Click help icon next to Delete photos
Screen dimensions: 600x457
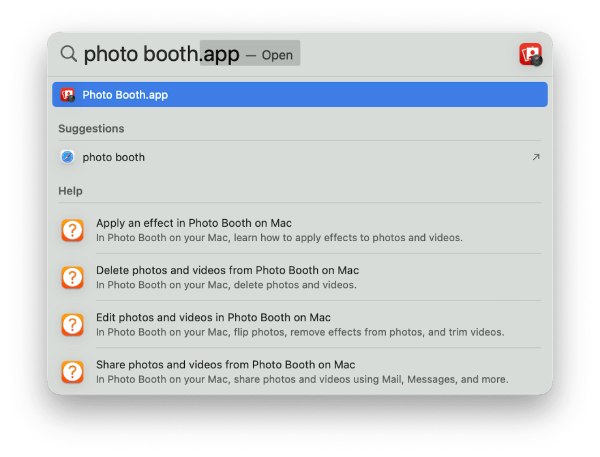tap(73, 277)
